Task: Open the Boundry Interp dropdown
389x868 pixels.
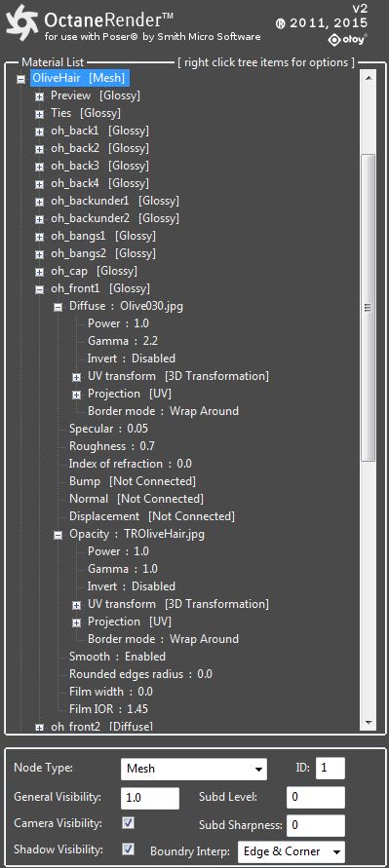Action: (x=291, y=851)
